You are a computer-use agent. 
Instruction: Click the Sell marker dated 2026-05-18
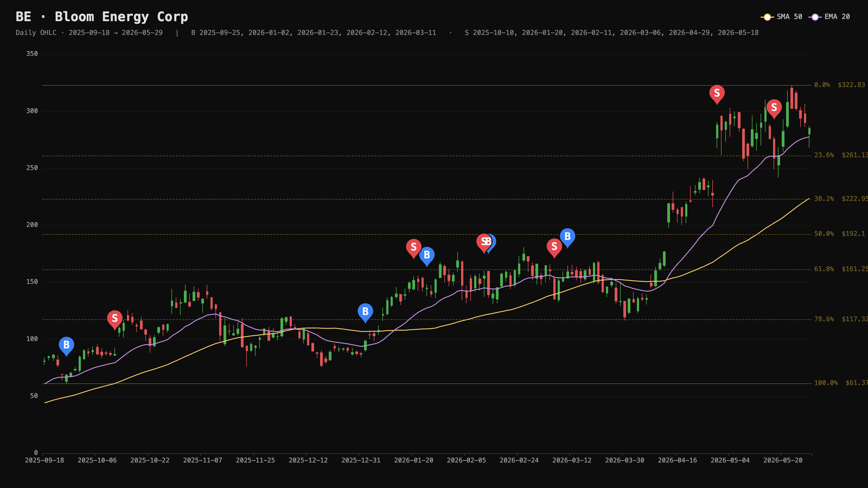point(774,108)
